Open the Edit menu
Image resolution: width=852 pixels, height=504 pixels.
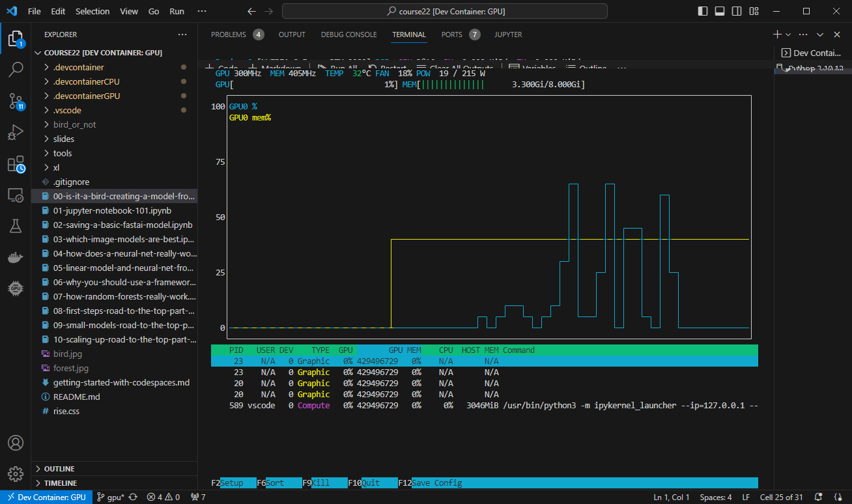[58, 11]
